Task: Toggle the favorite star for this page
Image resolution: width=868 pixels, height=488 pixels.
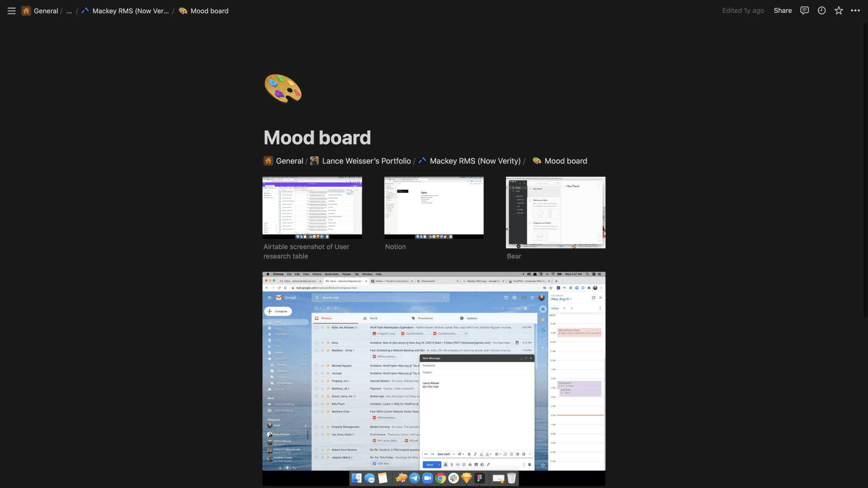Action: point(838,11)
